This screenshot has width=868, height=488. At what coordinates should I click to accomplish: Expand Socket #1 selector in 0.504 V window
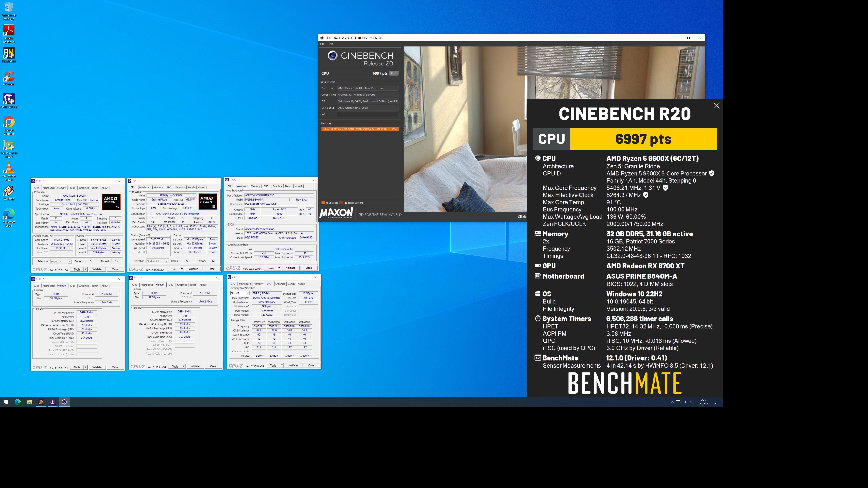tap(69, 262)
